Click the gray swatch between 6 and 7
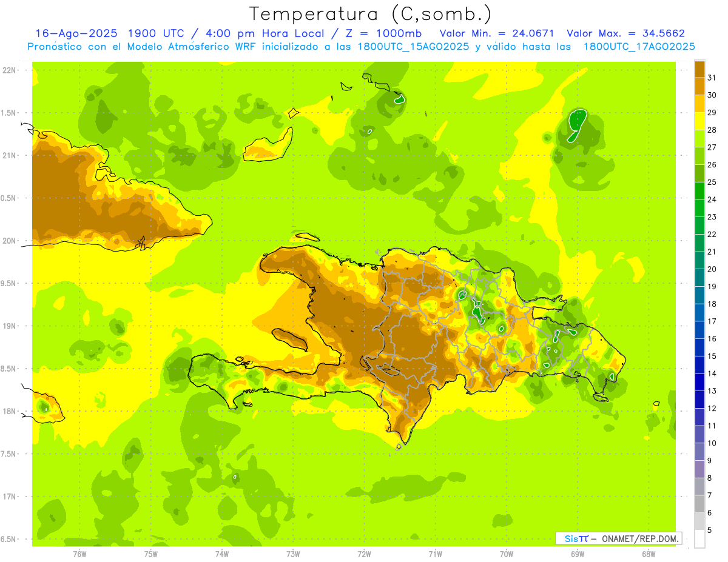Image resolution: width=728 pixels, height=562 pixels. coord(699,504)
